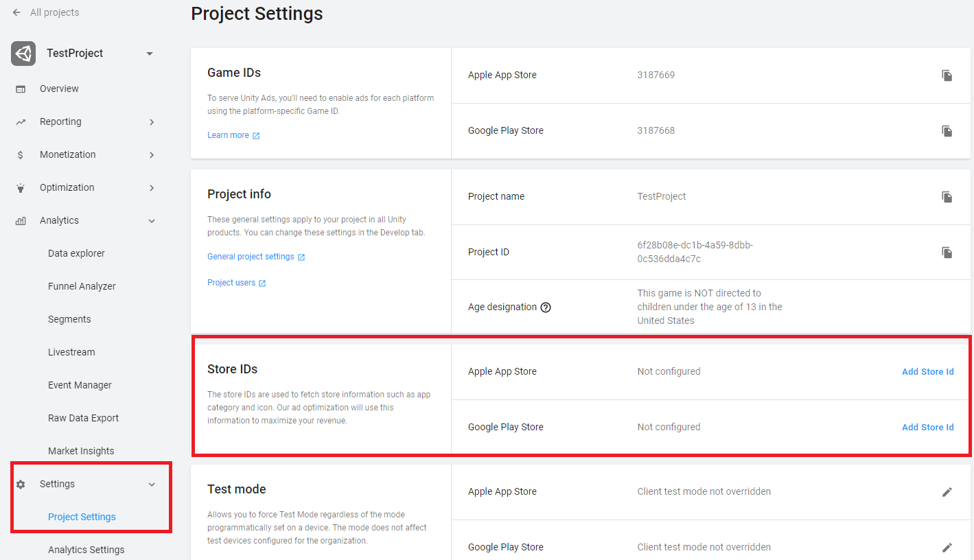This screenshot has width=974, height=560.
Task: Click the Project ID value text
Action: [x=695, y=252]
